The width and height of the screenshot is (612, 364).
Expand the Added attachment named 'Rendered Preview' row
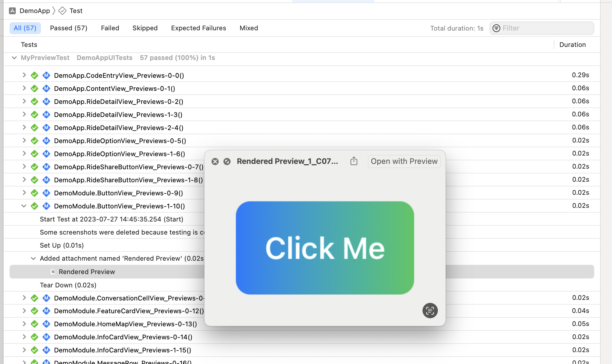pos(33,258)
